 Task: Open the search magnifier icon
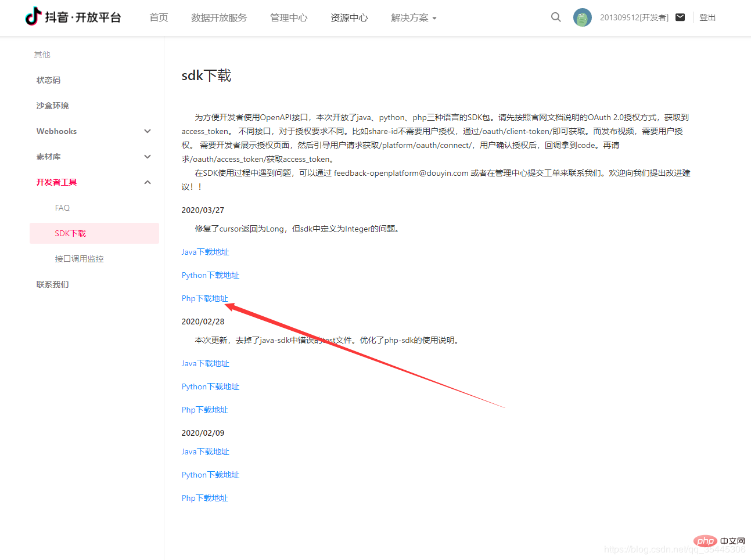pos(555,17)
